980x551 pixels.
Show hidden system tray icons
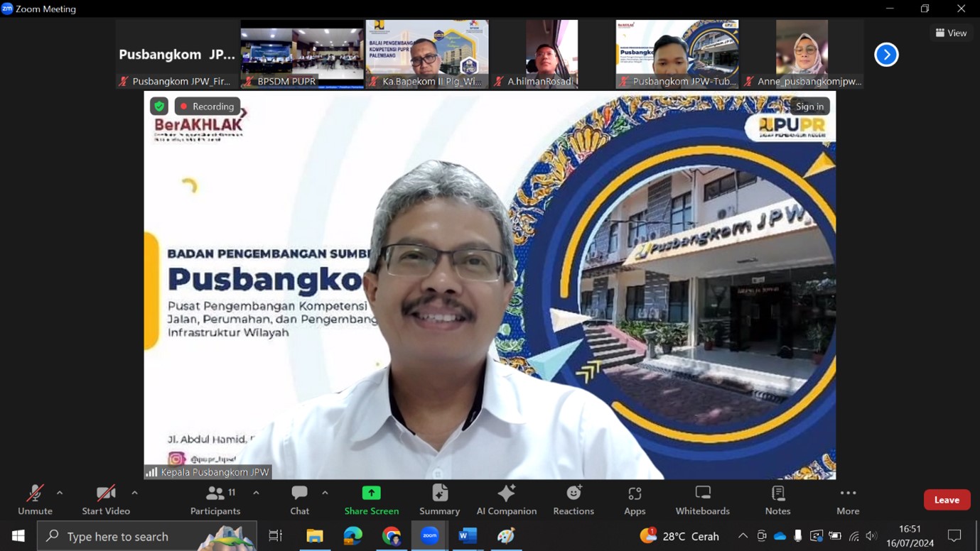pyautogui.click(x=743, y=536)
